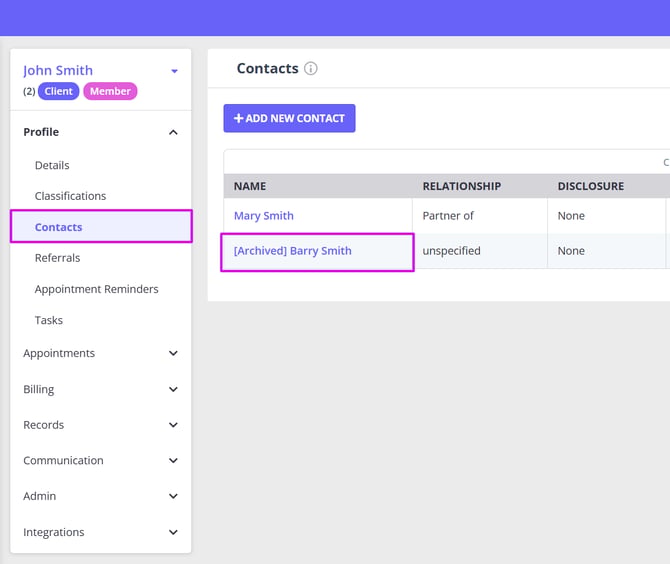
Task: Open archived Barry Smith contact
Action: click(x=293, y=251)
